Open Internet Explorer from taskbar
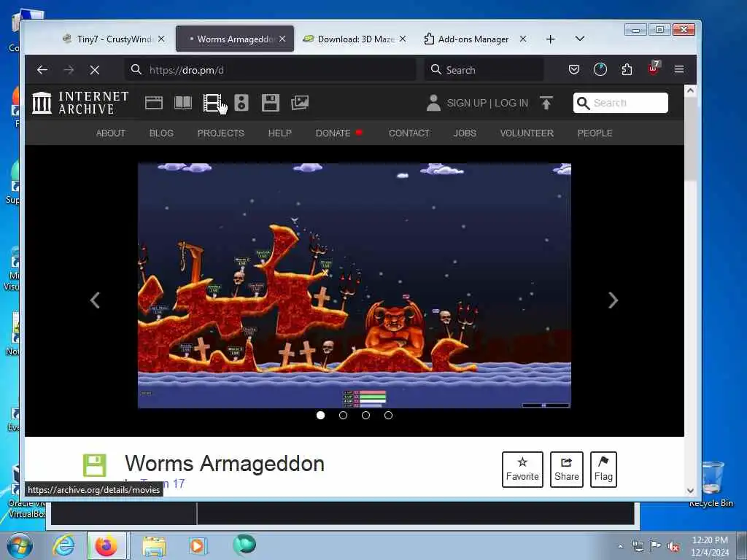The image size is (747, 560). pos(63,545)
